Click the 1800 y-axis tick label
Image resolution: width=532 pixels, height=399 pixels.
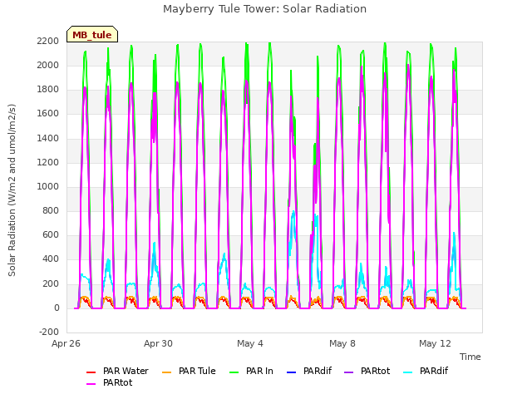(48, 90)
